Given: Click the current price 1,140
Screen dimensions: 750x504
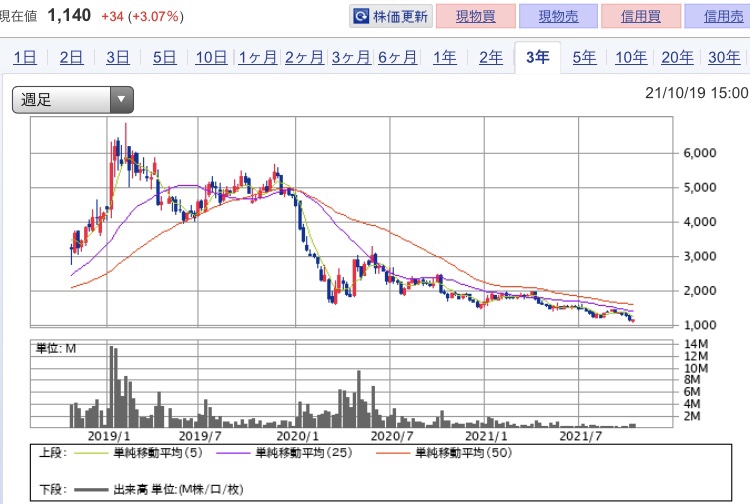Looking at the screenshot, I should (69, 16).
